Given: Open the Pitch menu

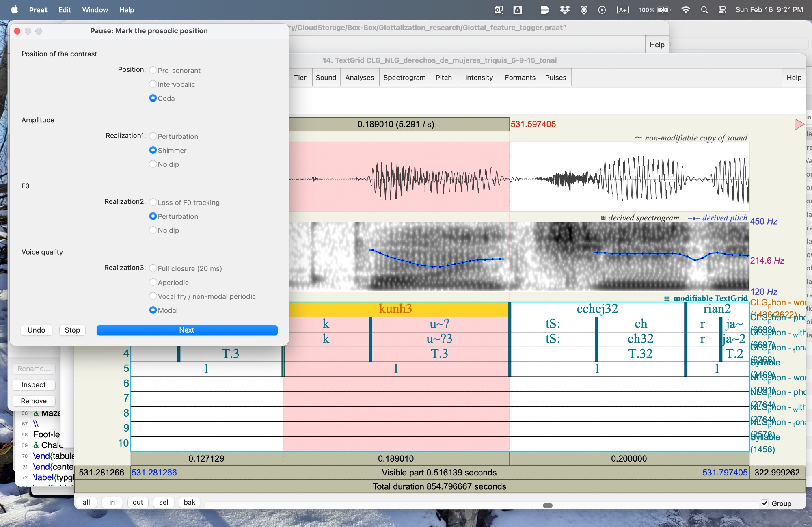Looking at the screenshot, I should tap(443, 78).
